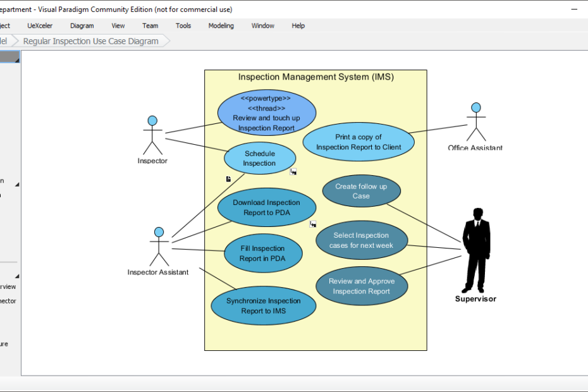This screenshot has width=588, height=392.
Task: Open the Tools menu
Action: pyautogui.click(x=183, y=25)
